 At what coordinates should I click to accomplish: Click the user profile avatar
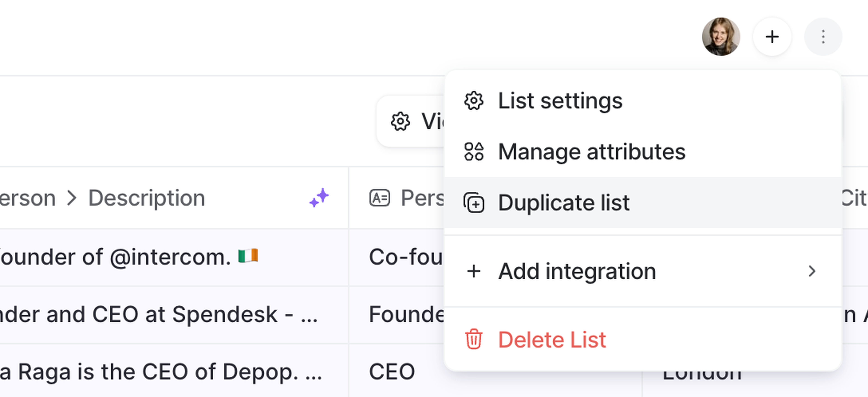pyautogui.click(x=721, y=37)
